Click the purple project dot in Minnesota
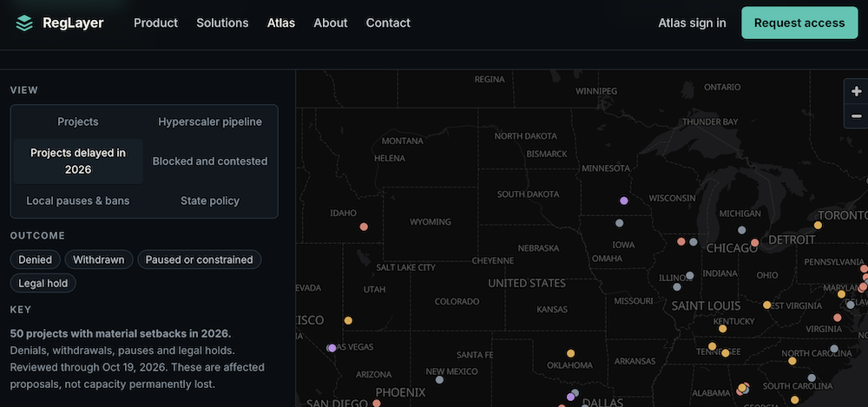The width and height of the screenshot is (868, 407). [624, 200]
